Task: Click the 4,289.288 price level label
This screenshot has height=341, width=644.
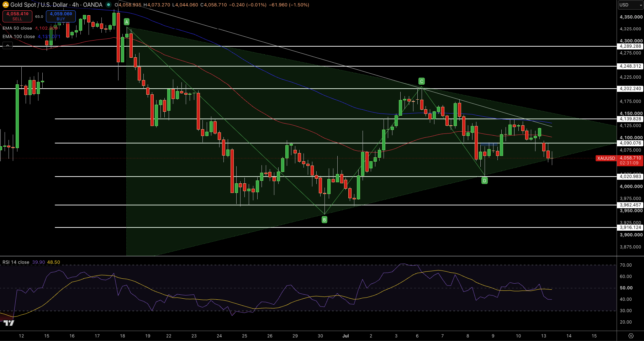Action: click(630, 46)
